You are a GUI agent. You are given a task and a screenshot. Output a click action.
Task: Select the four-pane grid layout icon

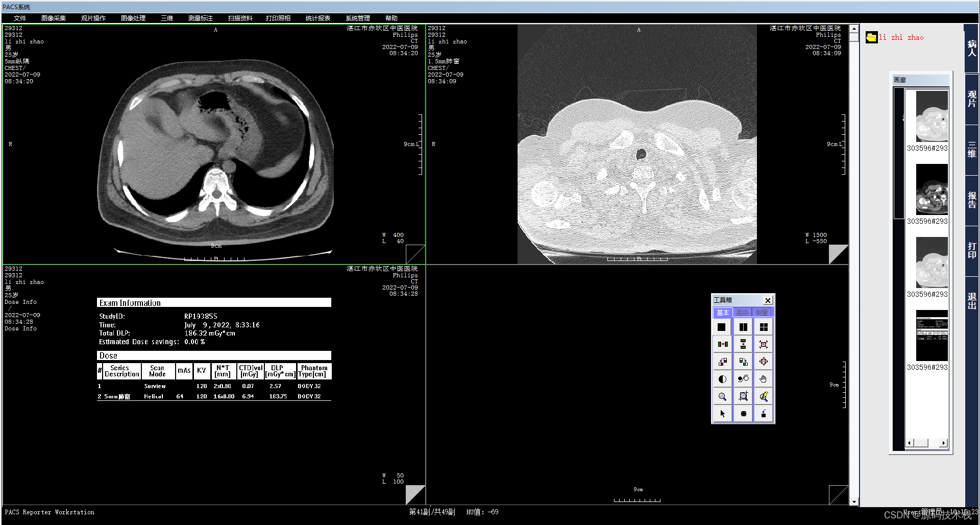pyautogui.click(x=764, y=327)
